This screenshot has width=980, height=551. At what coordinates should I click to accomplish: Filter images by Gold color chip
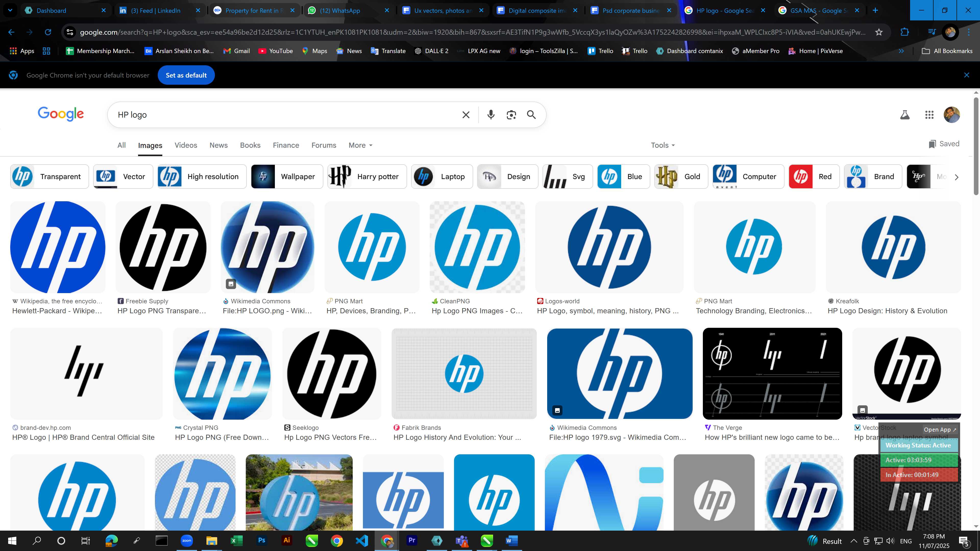681,177
